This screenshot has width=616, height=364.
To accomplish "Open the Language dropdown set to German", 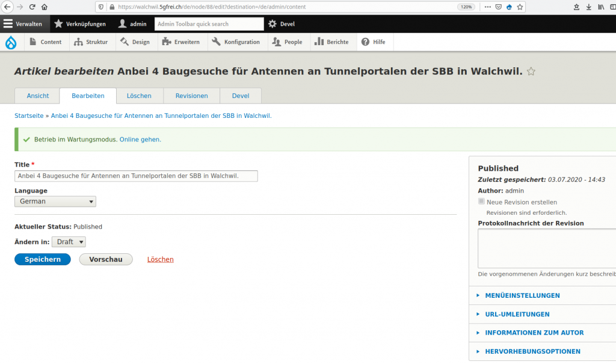I will pos(55,202).
